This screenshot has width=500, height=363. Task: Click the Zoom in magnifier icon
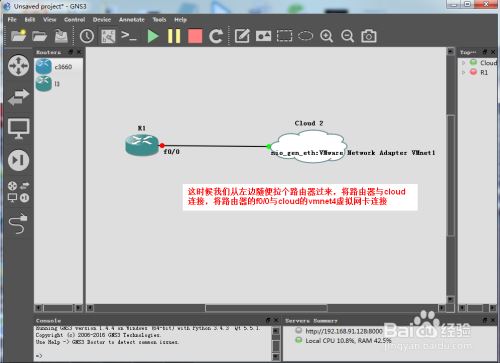(326, 36)
